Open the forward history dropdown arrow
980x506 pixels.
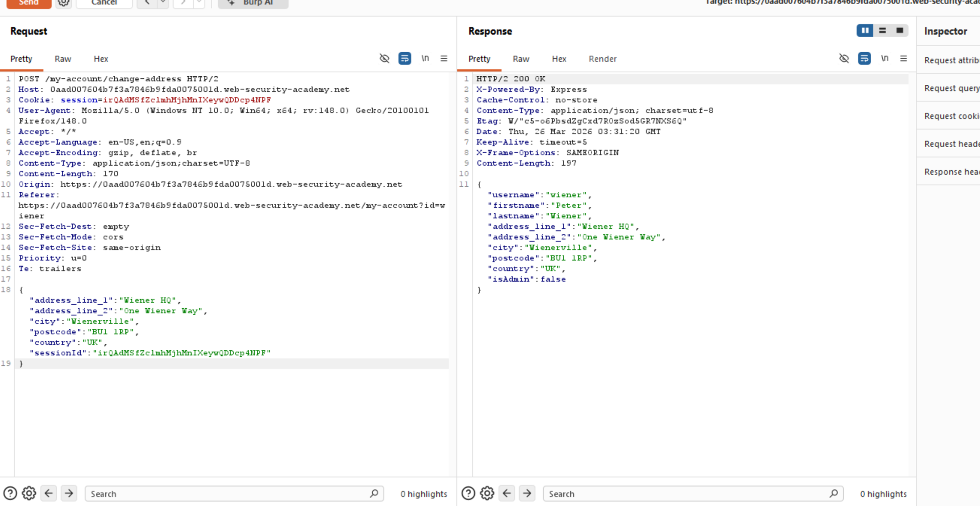[x=199, y=3]
